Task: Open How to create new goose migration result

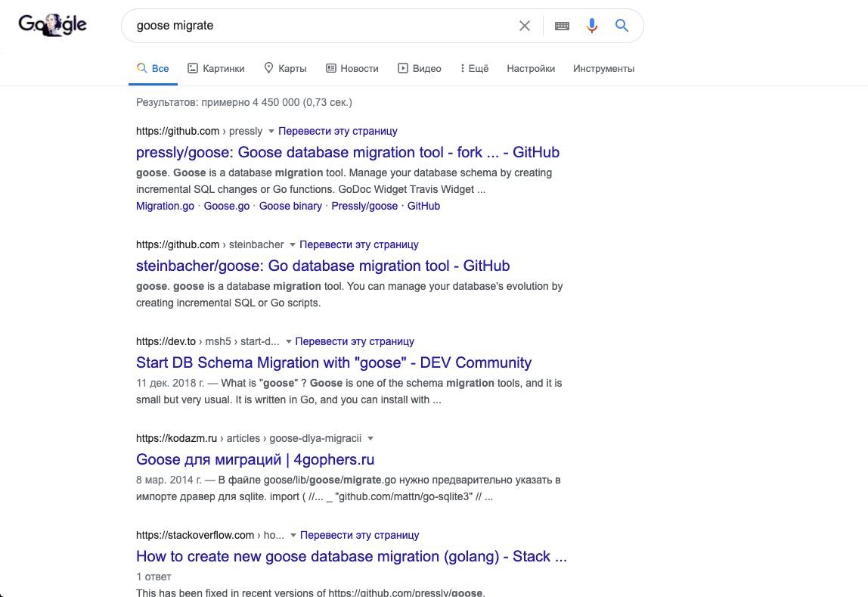Action: click(352, 557)
